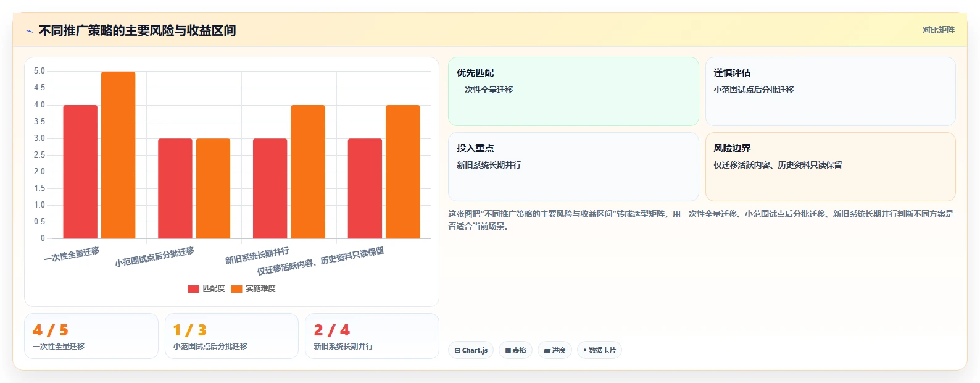The image size is (980, 383).
Task: Click the 5.0 y-axis tick label
Action: click(x=39, y=71)
